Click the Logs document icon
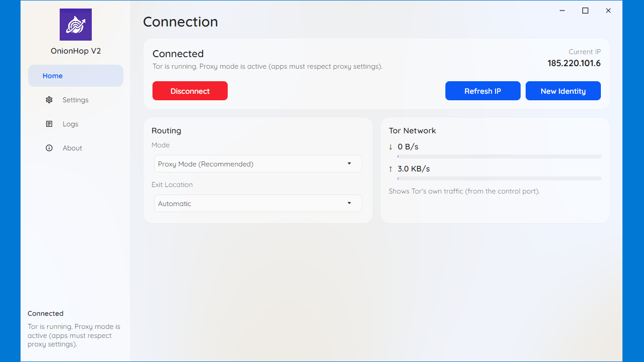 click(49, 124)
